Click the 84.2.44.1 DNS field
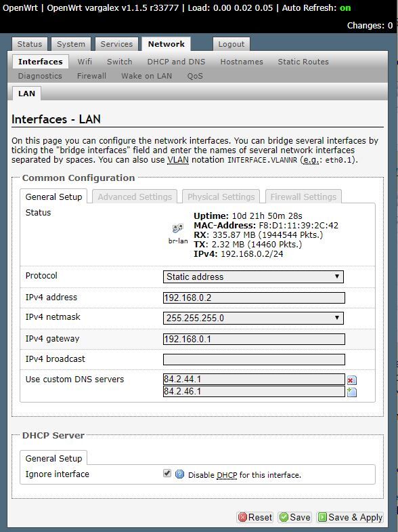The image size is (398, 532). (254, 380)
